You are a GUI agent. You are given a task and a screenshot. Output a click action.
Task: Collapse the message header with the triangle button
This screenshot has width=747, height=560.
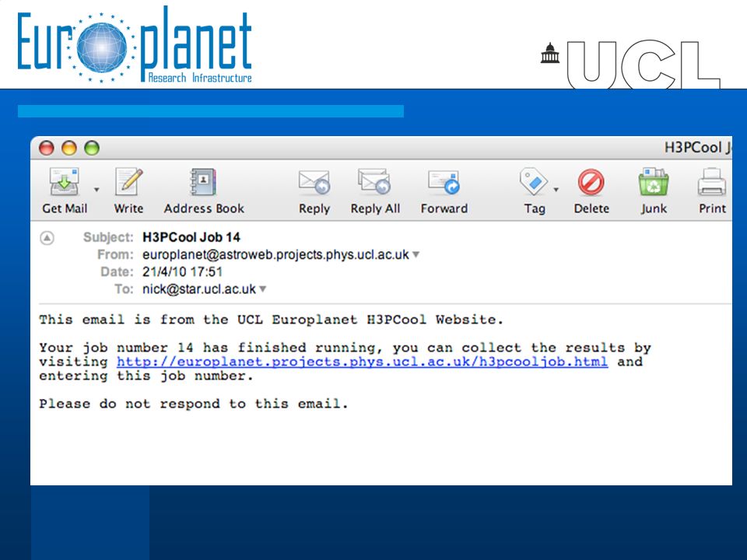pyautogui.click(x=47, y=238)
